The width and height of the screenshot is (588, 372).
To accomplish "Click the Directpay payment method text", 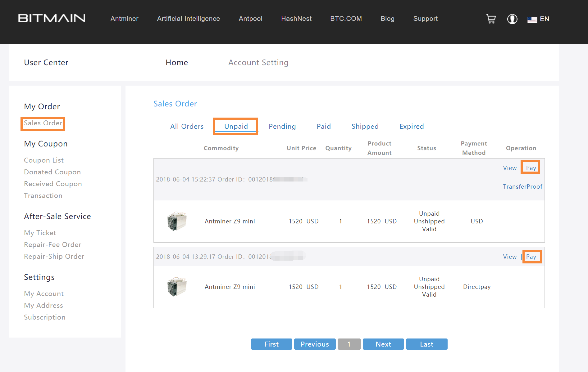I will [x=477, y=287].
